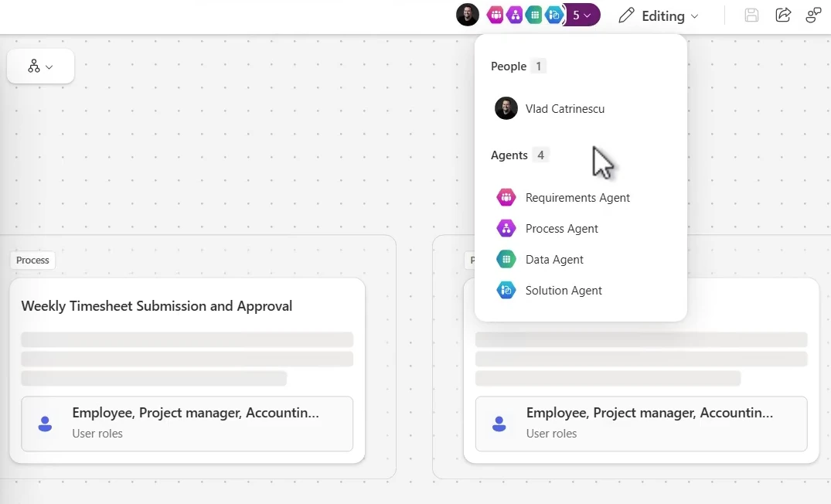
Task: Click the pink Requirements Agent hexagon icon in list
Action: click(x=506, y=198)
